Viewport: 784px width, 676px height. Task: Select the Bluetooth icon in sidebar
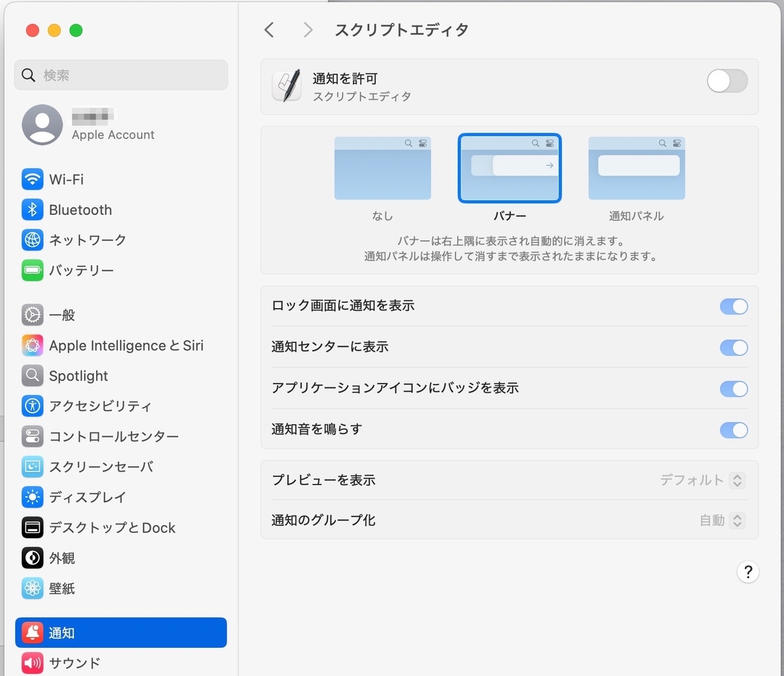coord(32,210)
